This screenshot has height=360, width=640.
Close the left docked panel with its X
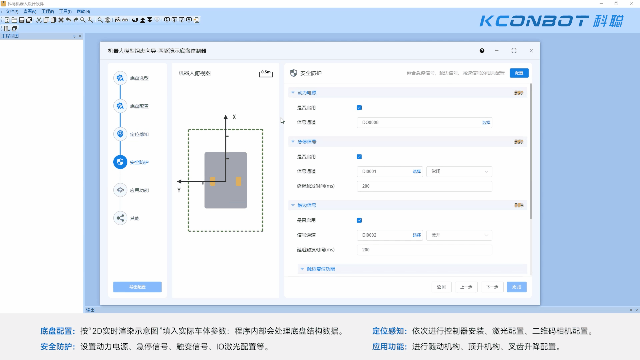[80, 36]
